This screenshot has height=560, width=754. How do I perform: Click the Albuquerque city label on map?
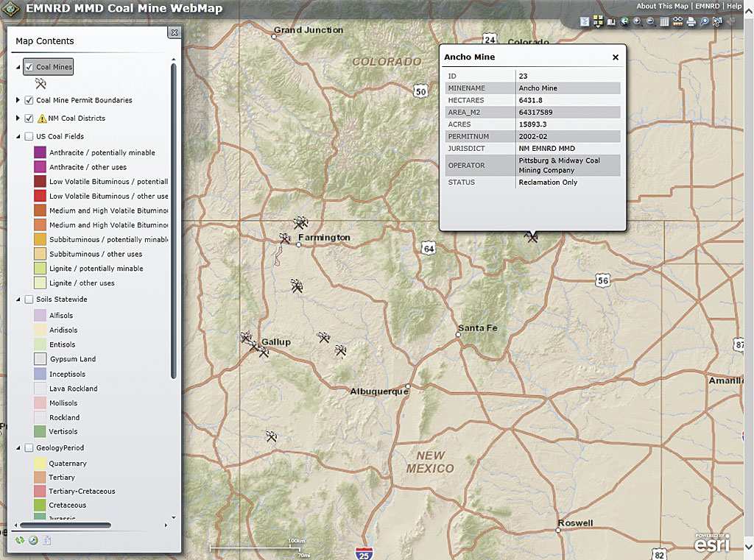click(379, 391)
